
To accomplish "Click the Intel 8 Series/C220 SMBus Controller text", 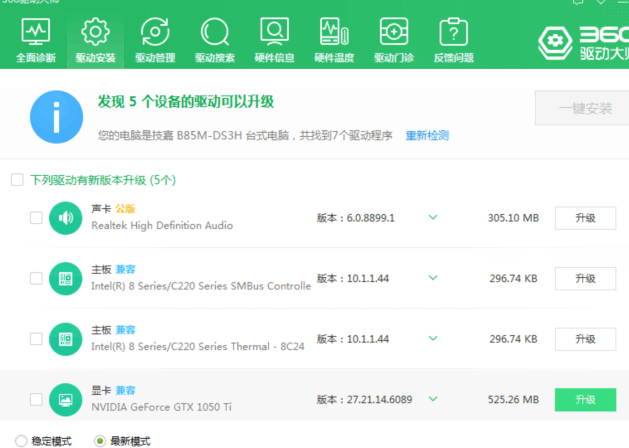I will point(201,286).
